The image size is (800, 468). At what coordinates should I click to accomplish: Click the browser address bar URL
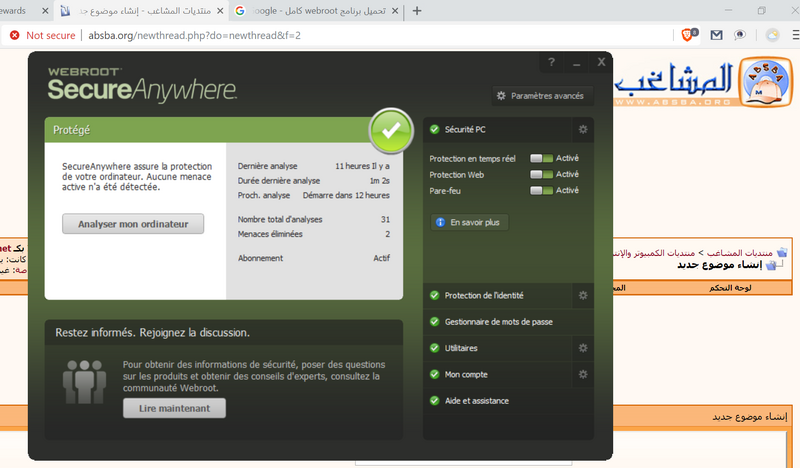click(x=194, y=35)
